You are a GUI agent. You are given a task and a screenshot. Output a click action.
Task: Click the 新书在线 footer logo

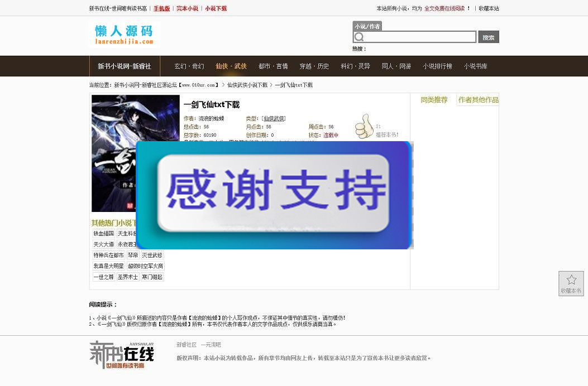(x=122, y=355)
